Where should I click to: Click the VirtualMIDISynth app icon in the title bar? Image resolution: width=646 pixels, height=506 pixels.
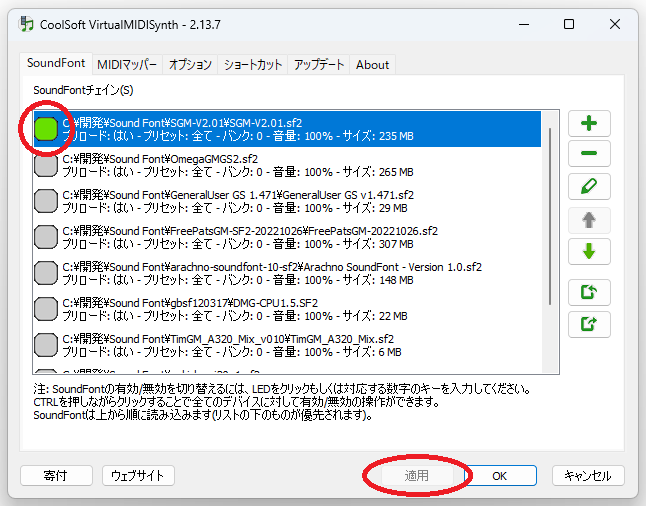26,24
